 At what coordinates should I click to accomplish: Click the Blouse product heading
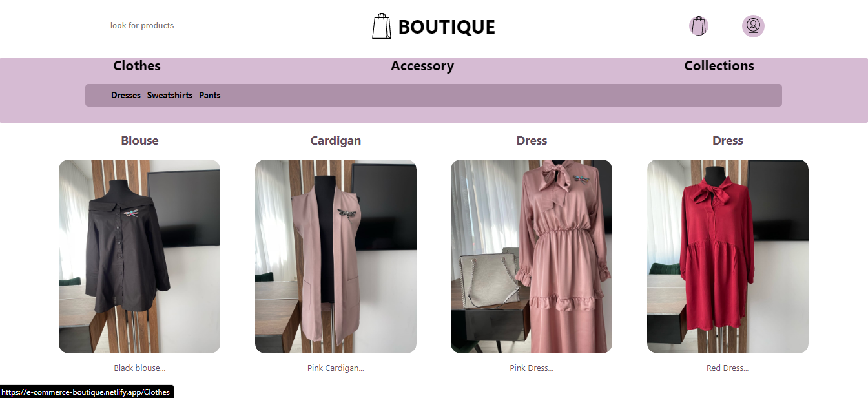click(x=139, y=141)
